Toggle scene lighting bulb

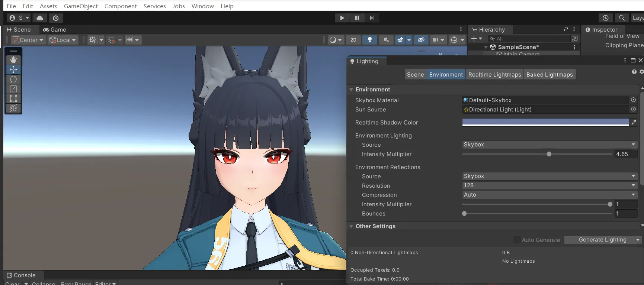[x=369, y=40]
